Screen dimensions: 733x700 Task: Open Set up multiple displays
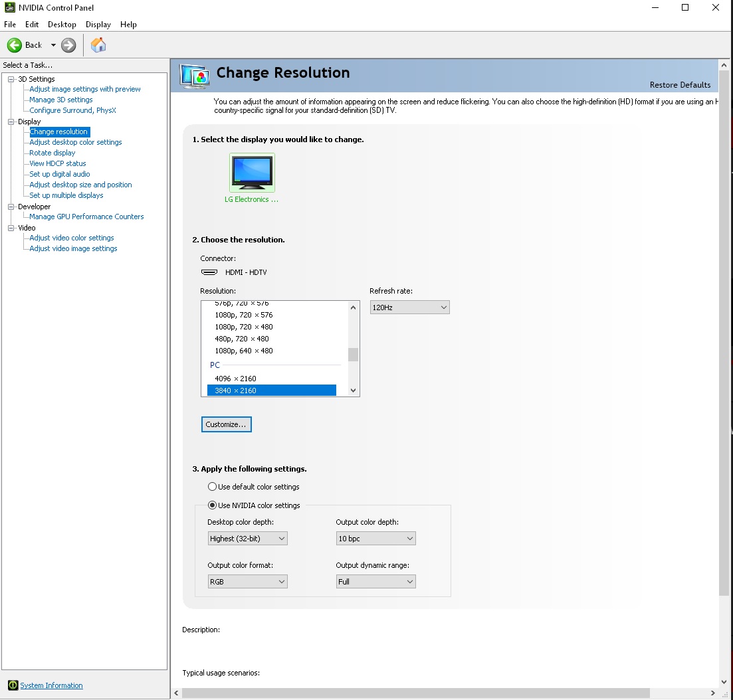coord(66,195)
